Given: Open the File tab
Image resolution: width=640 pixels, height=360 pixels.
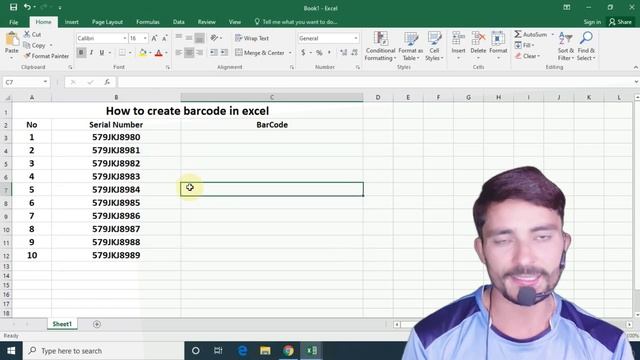Looking at the screenshot, I should (x=13, y=22).
